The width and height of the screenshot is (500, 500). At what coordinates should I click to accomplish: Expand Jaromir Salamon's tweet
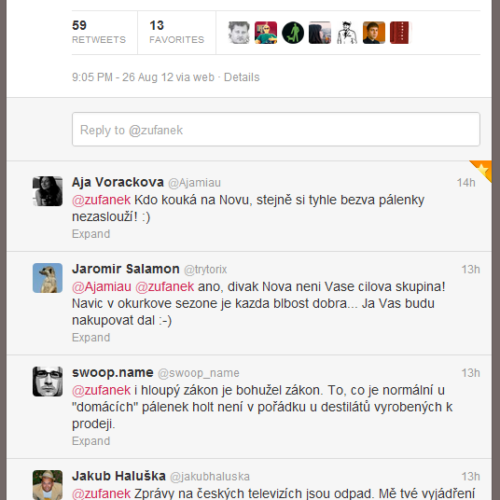[x=91, y=337]
